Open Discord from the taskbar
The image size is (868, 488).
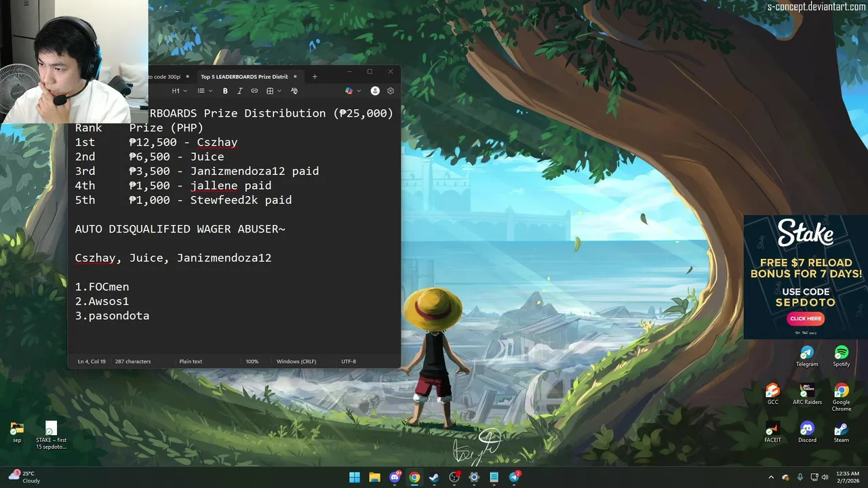395,477
